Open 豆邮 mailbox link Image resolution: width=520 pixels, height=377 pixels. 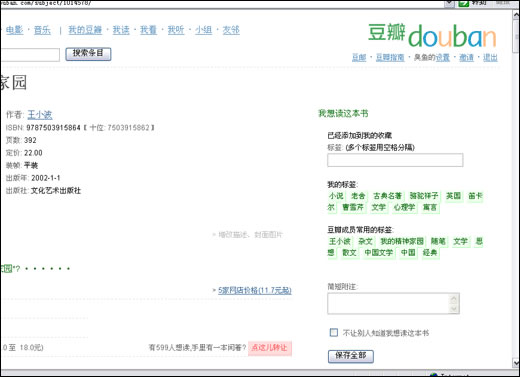(x=359, y=57)
